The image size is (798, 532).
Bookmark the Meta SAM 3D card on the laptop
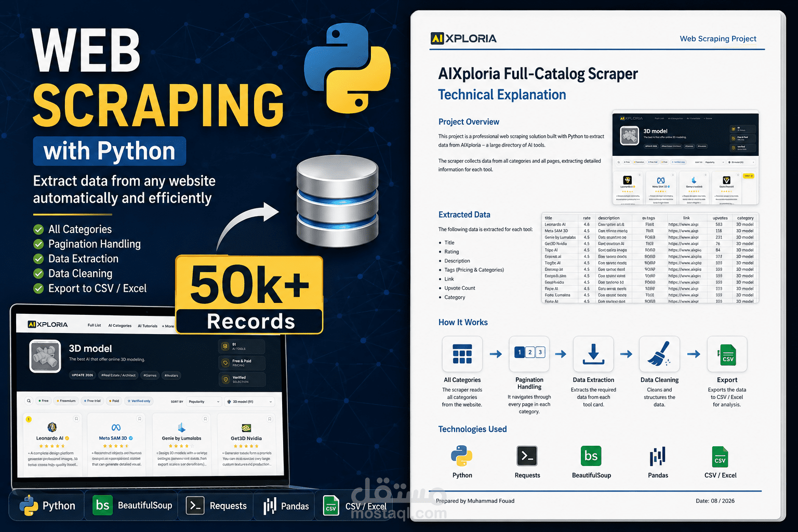tap(139, 419)
